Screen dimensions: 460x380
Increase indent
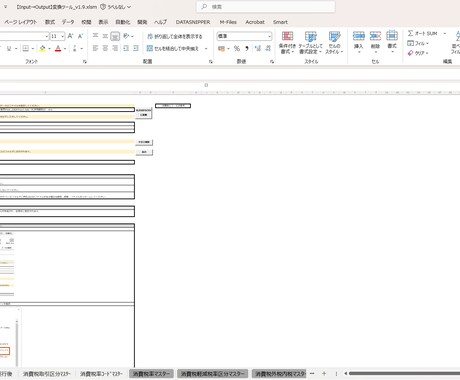136,49
